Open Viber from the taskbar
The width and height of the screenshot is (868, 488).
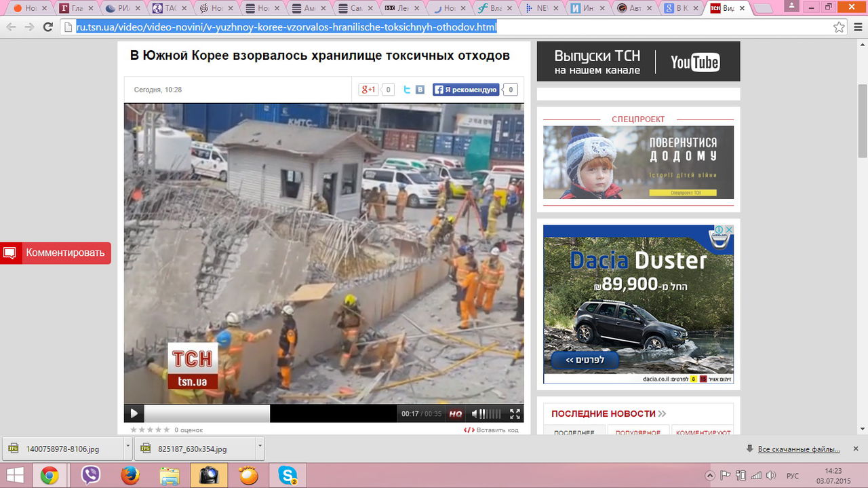(90, 475)
